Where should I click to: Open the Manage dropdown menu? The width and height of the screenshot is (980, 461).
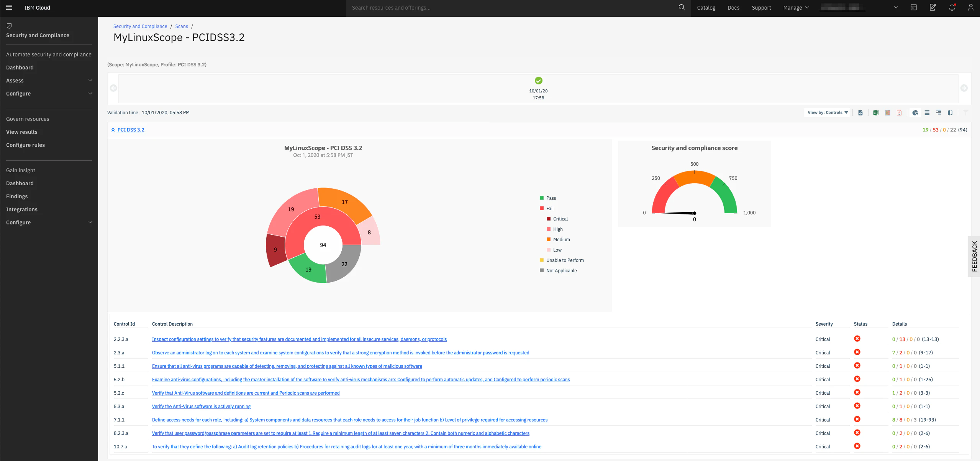pos(796,7)
